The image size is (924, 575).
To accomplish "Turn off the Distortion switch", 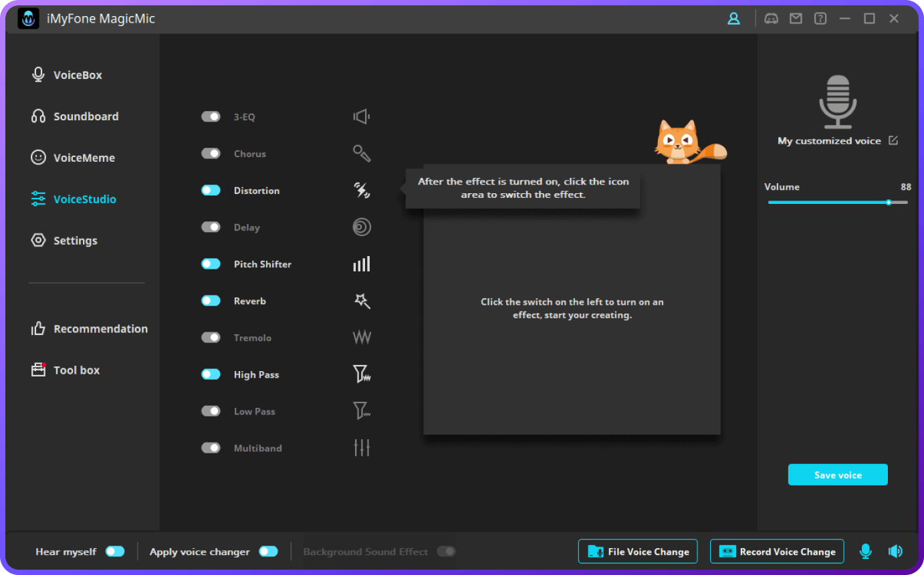I will pyautogui.click(x=211, y=191).
